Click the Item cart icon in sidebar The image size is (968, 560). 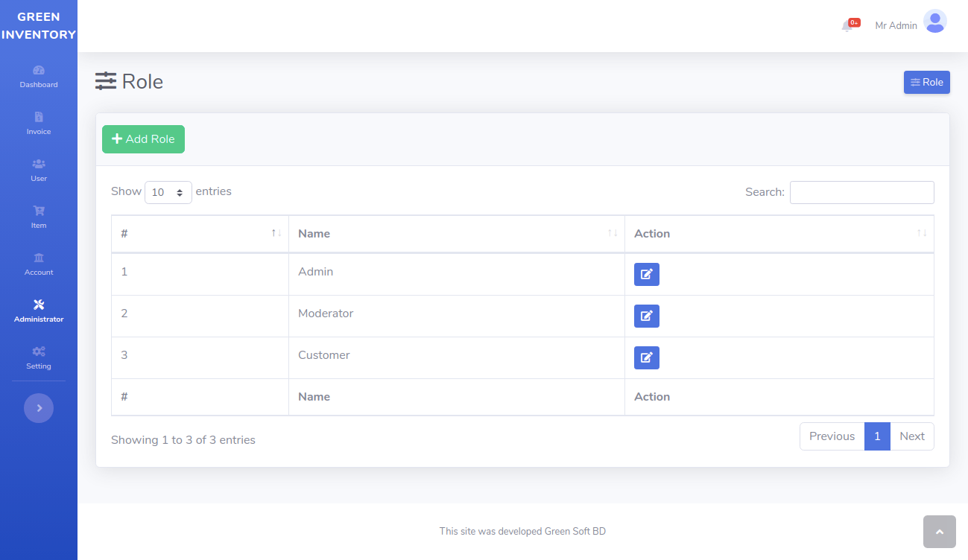tap(38, 212)
